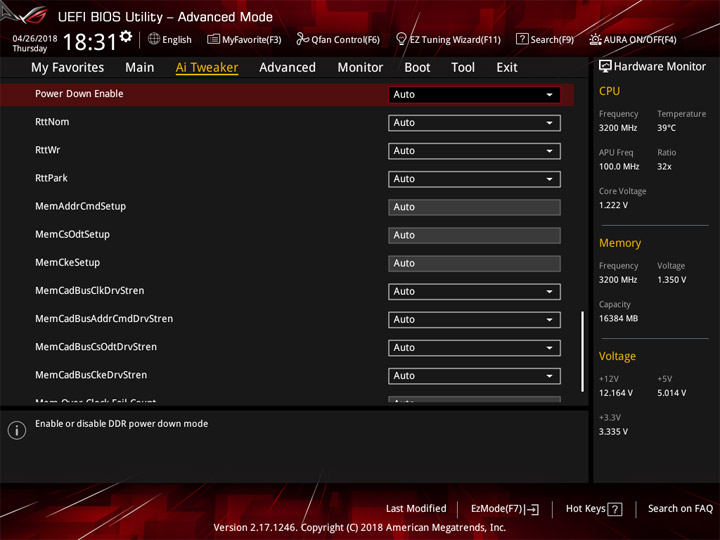Screen dimensions: 720x540
Task: Select the MemCadBusCkeDrvStren label
Action: [x=91, y=375]
